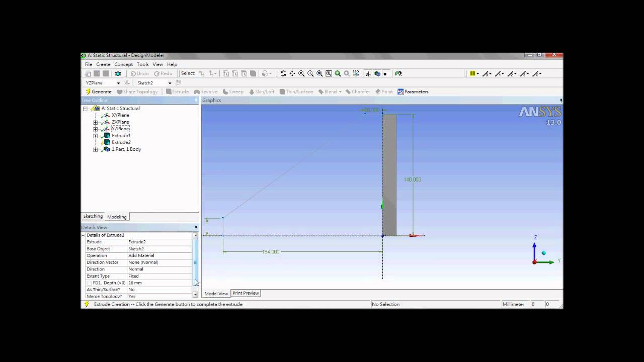Image resolution: width=644 pixels, height=362 pixels.
Task: Click the Sweep feature button
Action: [x=233, y=92]
